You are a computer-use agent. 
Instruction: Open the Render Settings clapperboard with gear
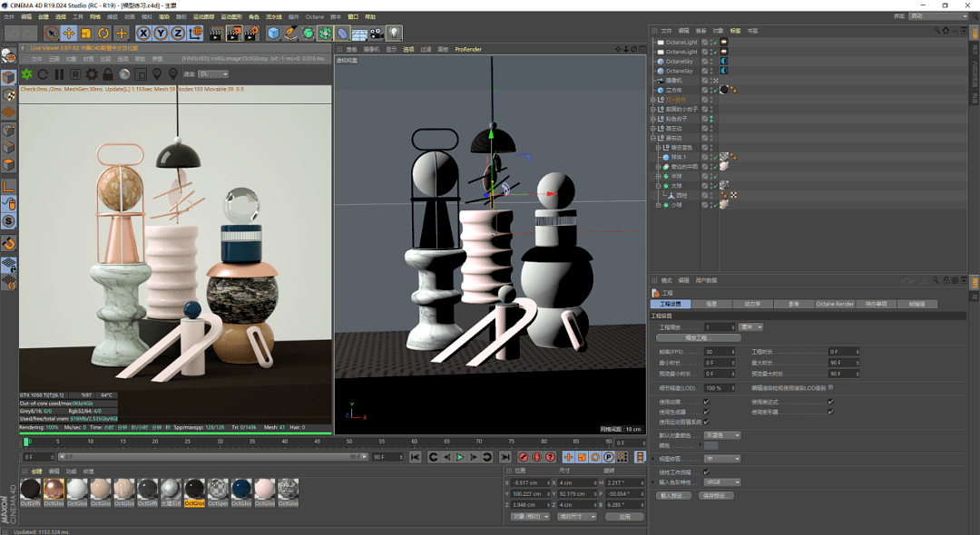point(251,33)
